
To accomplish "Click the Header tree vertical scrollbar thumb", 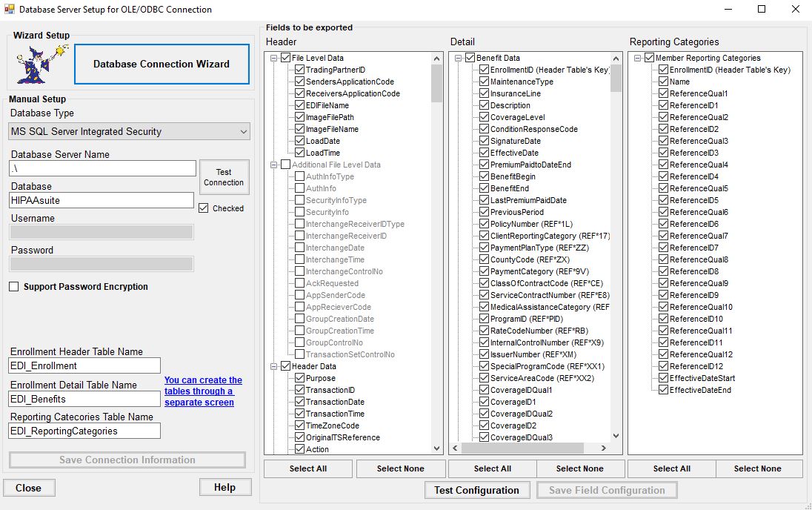I will 436,84.
